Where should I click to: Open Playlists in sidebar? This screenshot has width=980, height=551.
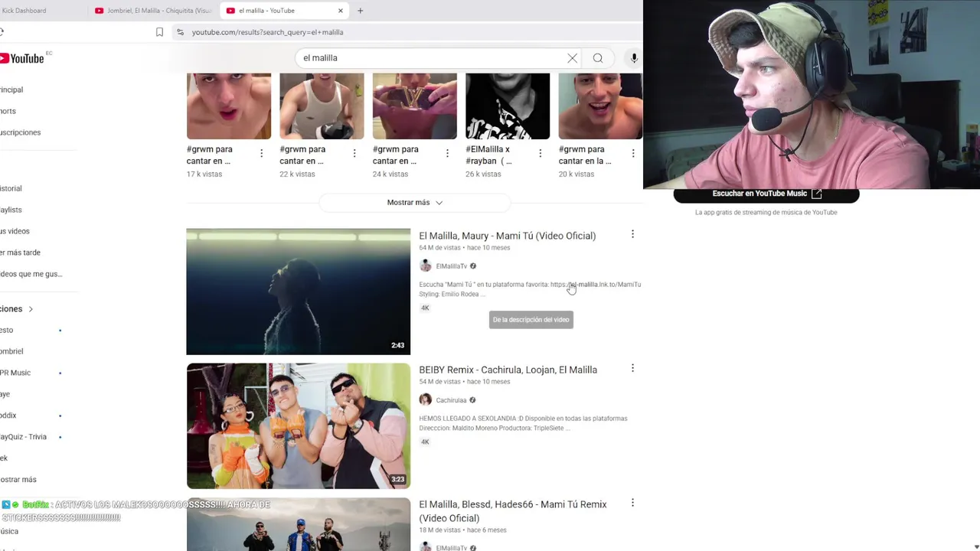pos(11,210)
